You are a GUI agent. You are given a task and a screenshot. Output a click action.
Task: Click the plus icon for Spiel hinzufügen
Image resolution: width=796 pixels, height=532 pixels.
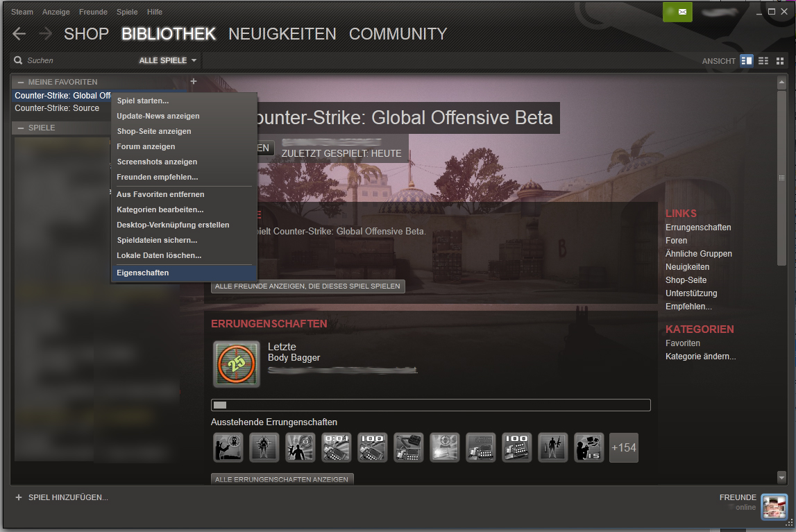point(19,497)
